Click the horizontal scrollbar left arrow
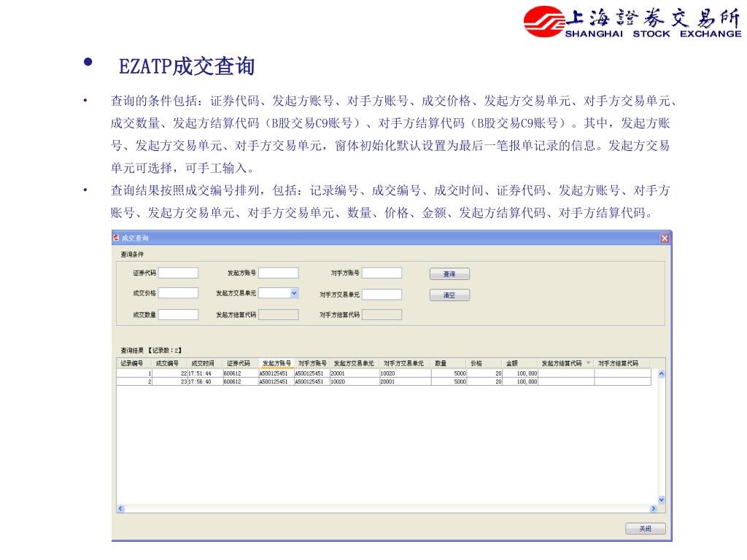 point(120,508)
